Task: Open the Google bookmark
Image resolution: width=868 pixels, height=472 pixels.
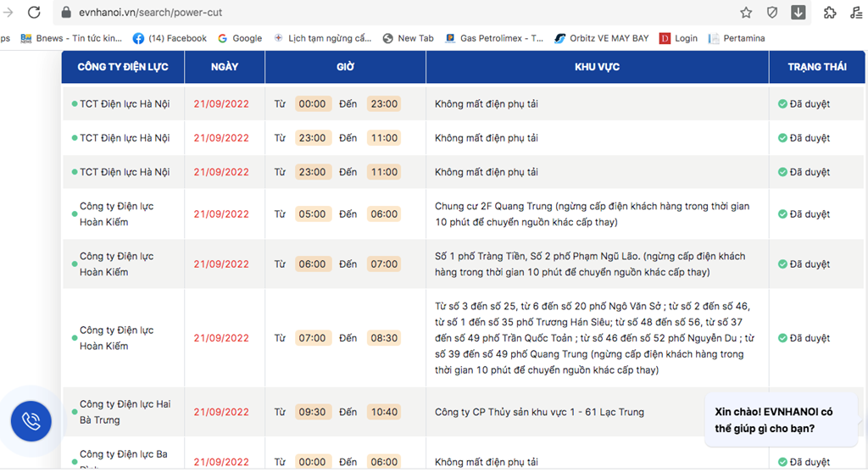Action: (x=240, y=38)
